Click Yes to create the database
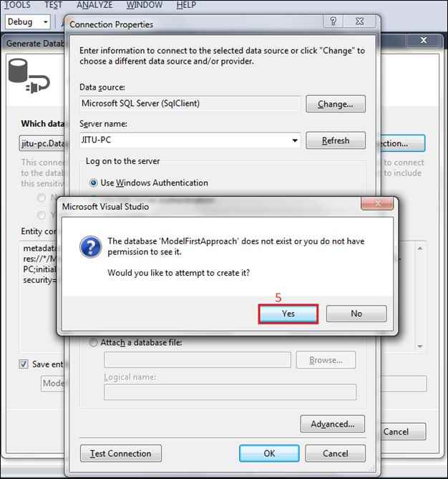The height and width of the screenshot is (479, 448). 288,314
